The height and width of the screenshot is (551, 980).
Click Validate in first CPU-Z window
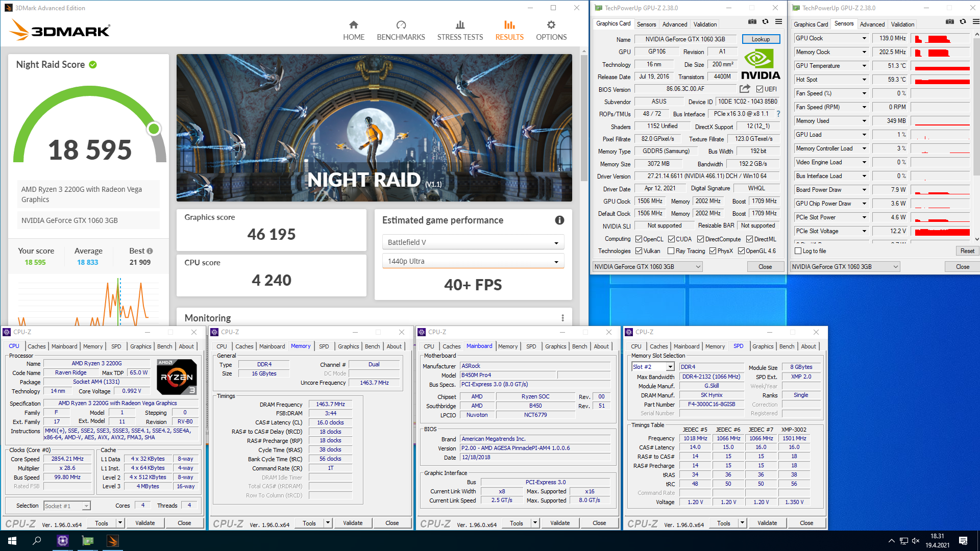[x=145, y=523]
